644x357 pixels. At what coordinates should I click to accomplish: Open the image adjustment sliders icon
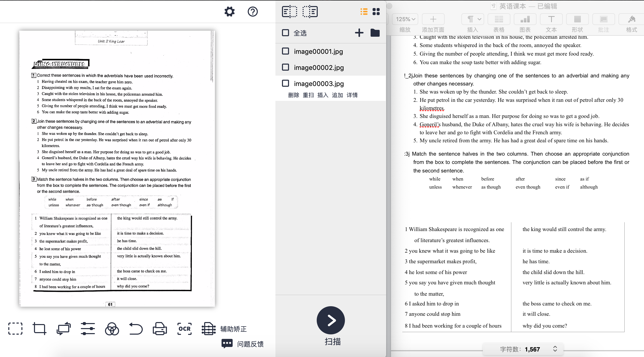88,329
